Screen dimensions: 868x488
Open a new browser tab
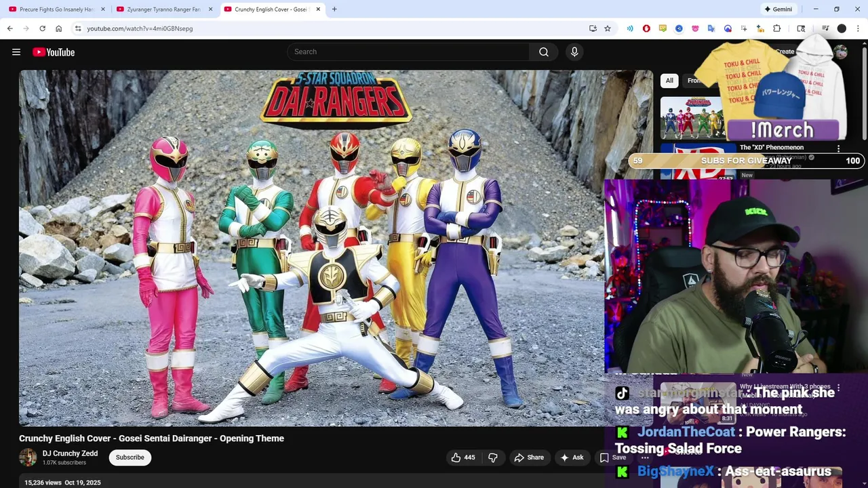coord(334,9)
